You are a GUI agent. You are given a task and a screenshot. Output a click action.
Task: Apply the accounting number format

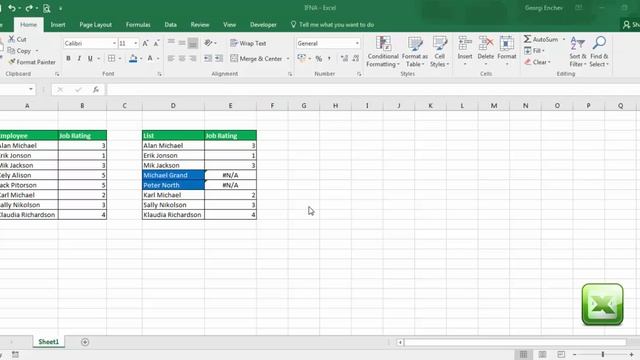(x=302, y=58)
